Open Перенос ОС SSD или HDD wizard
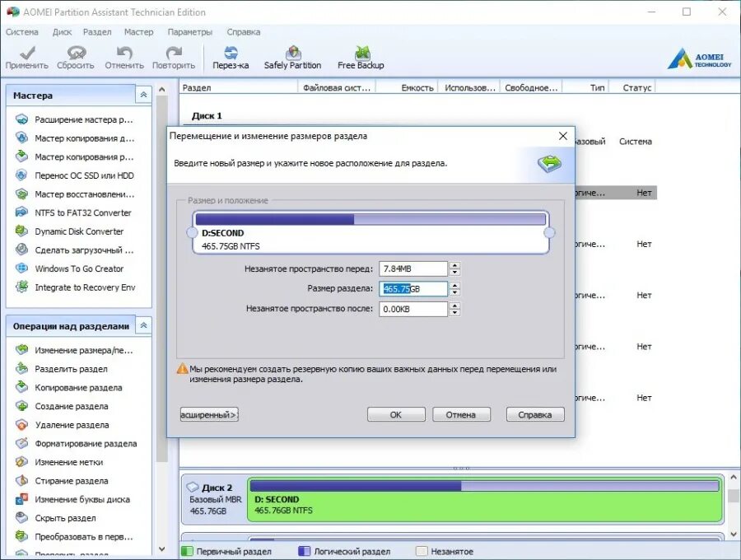741x560 pixels. click(x=75, y=175)
